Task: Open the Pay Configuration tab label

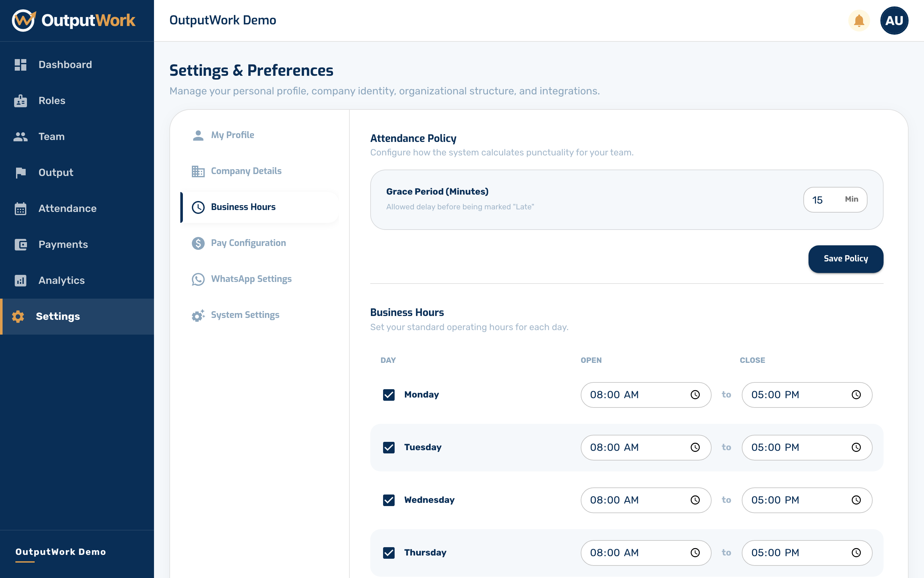Action: (249, 243)
